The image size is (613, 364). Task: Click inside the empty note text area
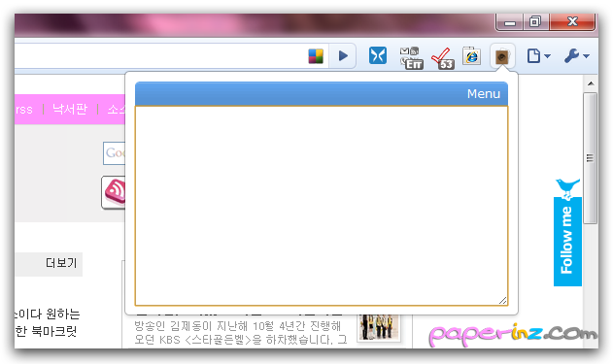[x=322, y=206]
